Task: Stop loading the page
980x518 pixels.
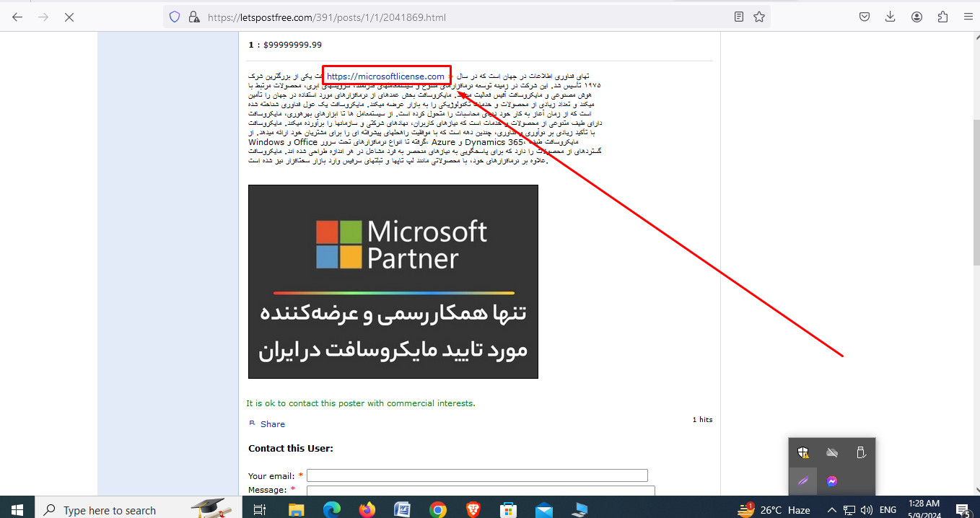Action: coord(69,17)
